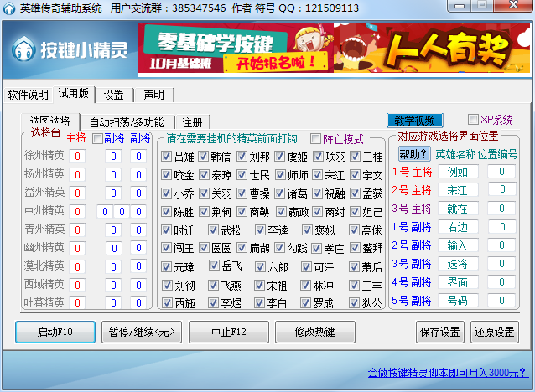
Task: Uncheck the 吕雉 checkbox
Action: pos(166,157)
